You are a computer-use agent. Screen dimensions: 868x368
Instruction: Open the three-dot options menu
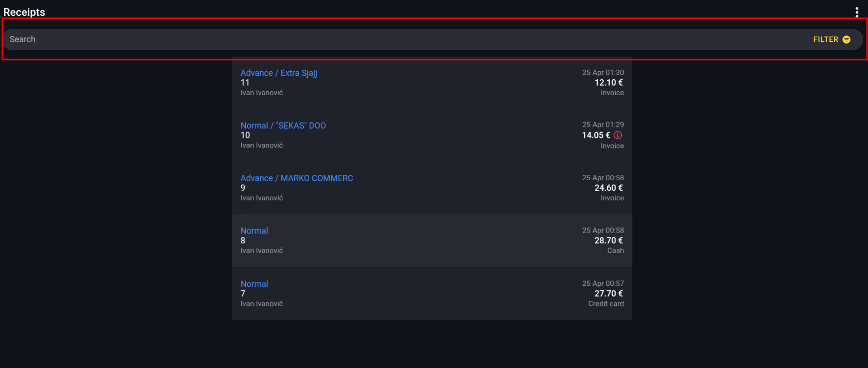[856, 12]
